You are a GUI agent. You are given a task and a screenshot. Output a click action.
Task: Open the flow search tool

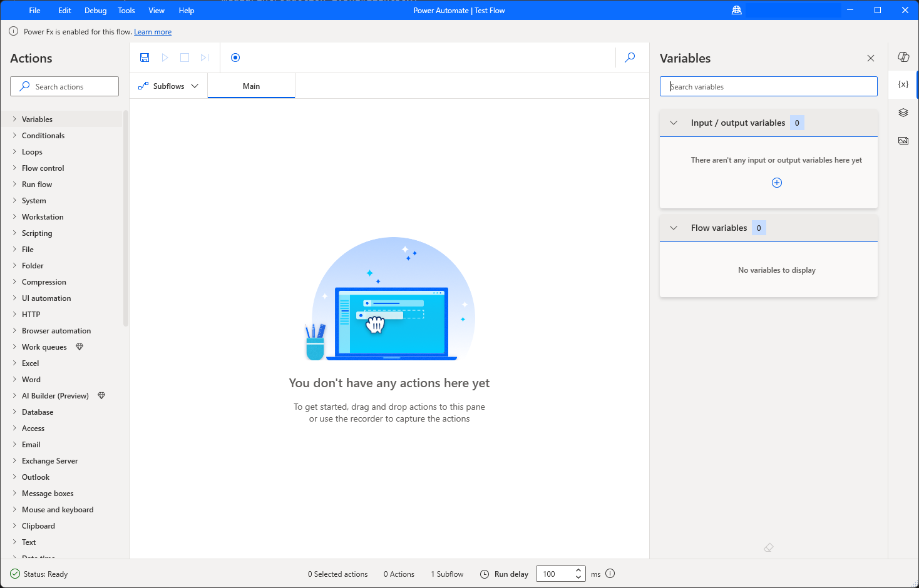(x=630, y=57)
